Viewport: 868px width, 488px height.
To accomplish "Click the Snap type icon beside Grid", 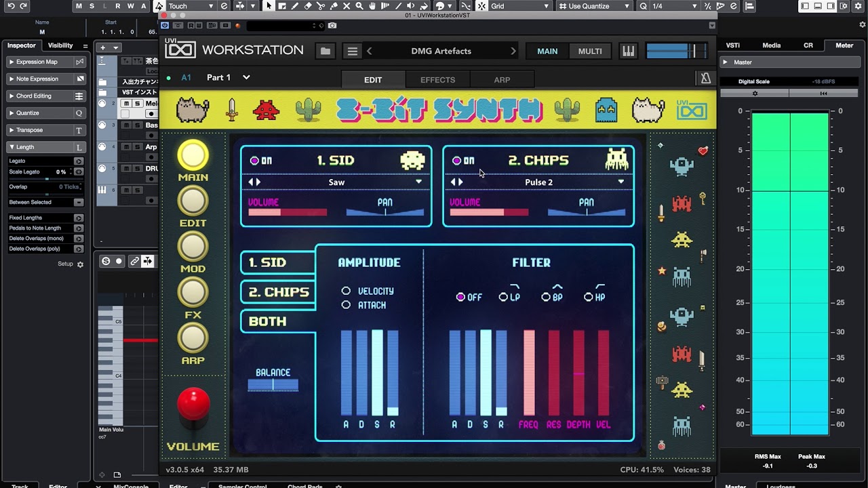I will [481, 6].
